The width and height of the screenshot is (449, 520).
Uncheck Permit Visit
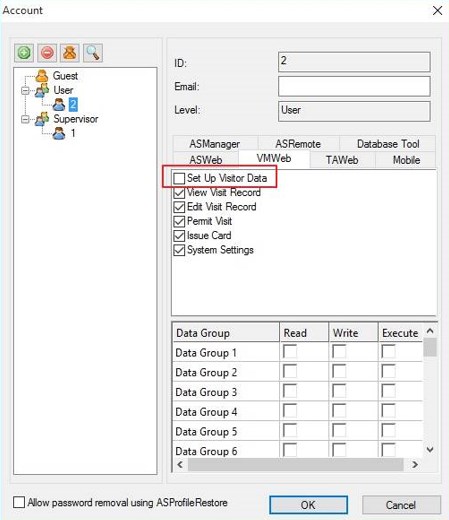(x=179, y=221)
